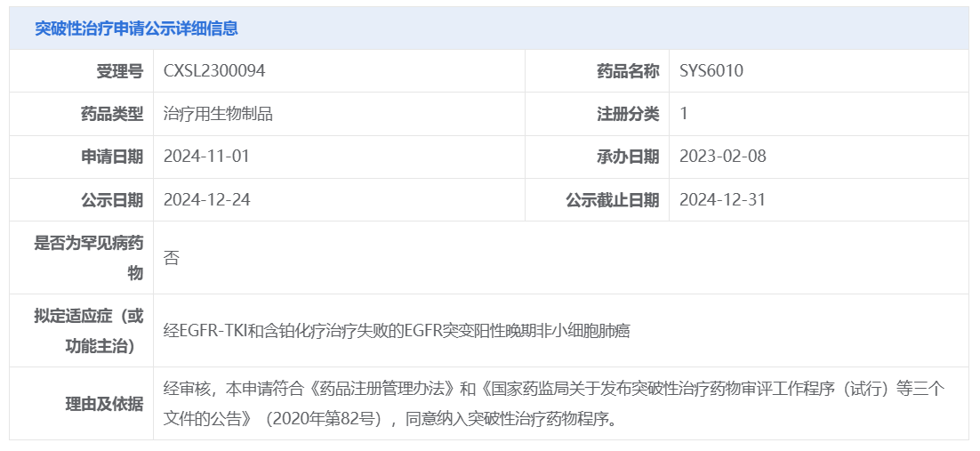Click the drug name value SYS6010

711,70
